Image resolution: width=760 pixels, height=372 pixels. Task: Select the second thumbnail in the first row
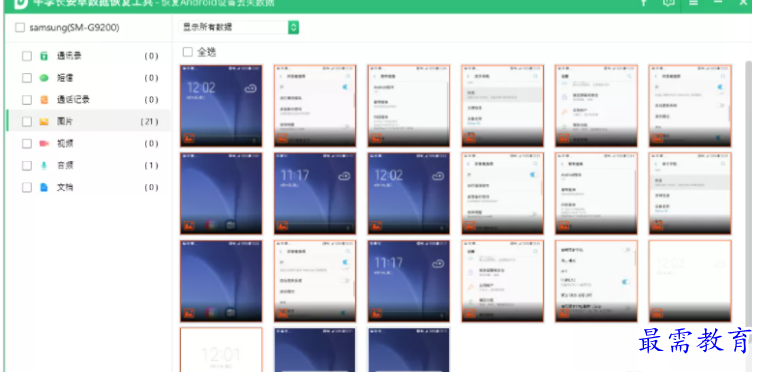(315, 106)
